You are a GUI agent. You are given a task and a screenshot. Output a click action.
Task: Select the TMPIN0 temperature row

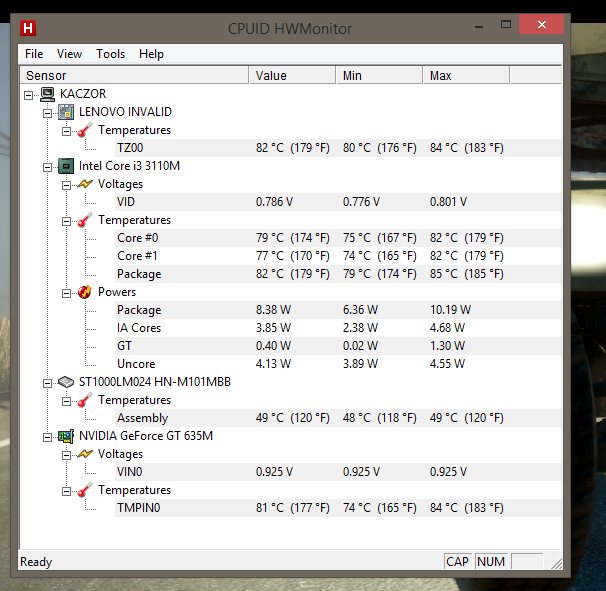click(338, 508)
